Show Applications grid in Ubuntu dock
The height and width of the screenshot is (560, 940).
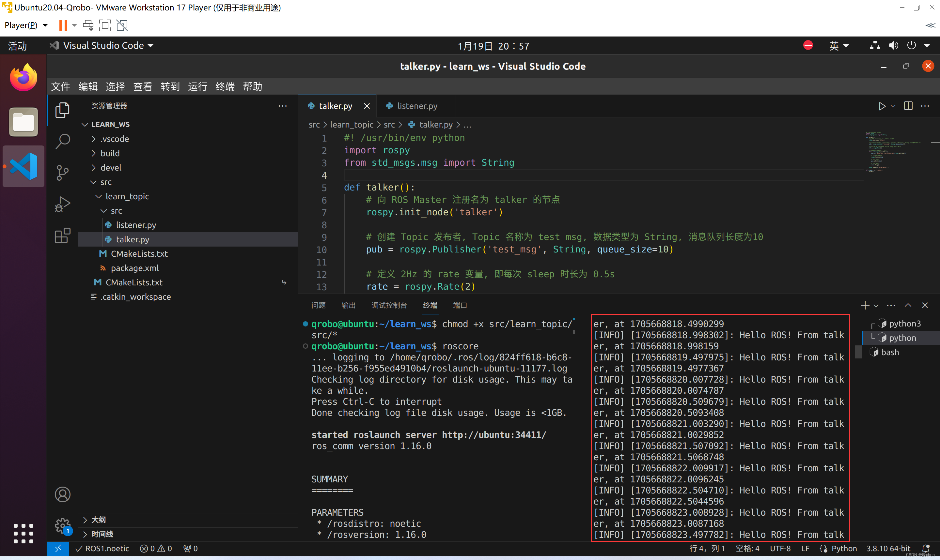tap(23, 533)
